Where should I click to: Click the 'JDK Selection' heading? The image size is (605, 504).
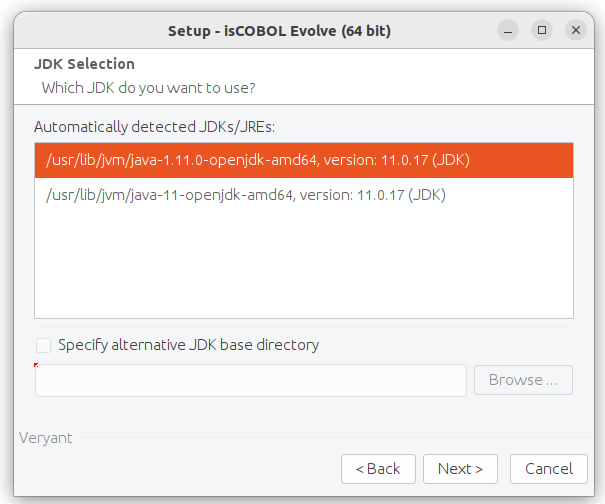click(84, 64)
